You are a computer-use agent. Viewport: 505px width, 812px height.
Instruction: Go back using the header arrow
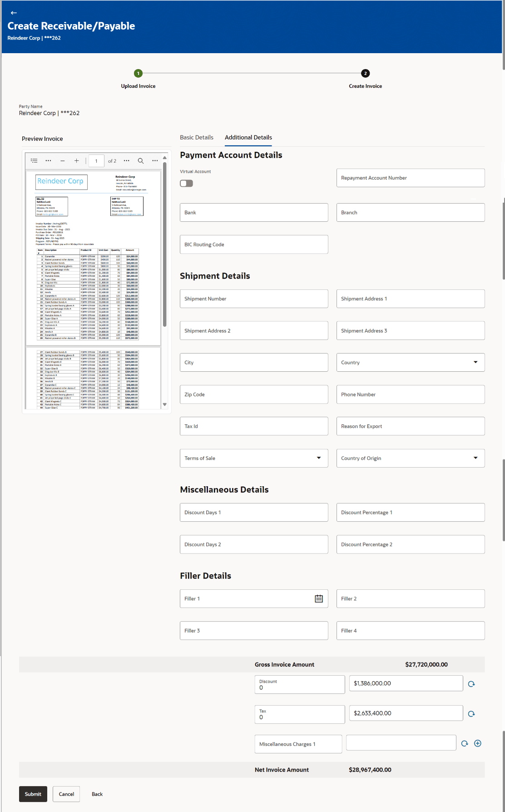14,13
